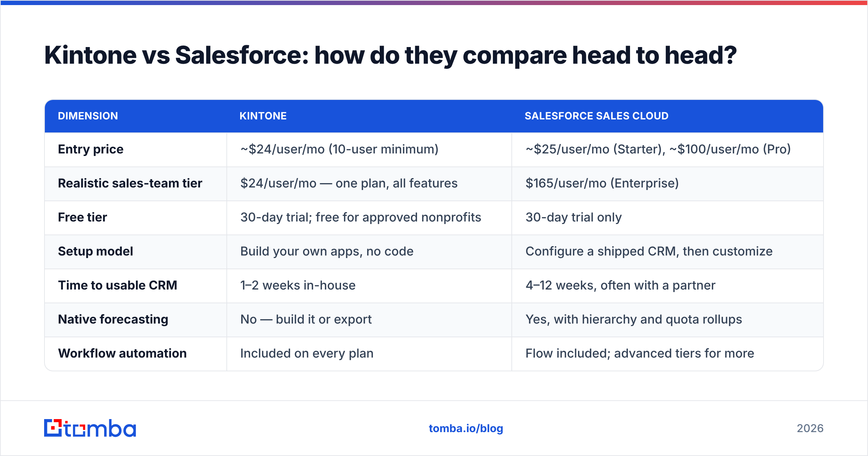Select the Entry price row label
The width and height of the screenshot is (868, 456).
(x=91, y=149)
